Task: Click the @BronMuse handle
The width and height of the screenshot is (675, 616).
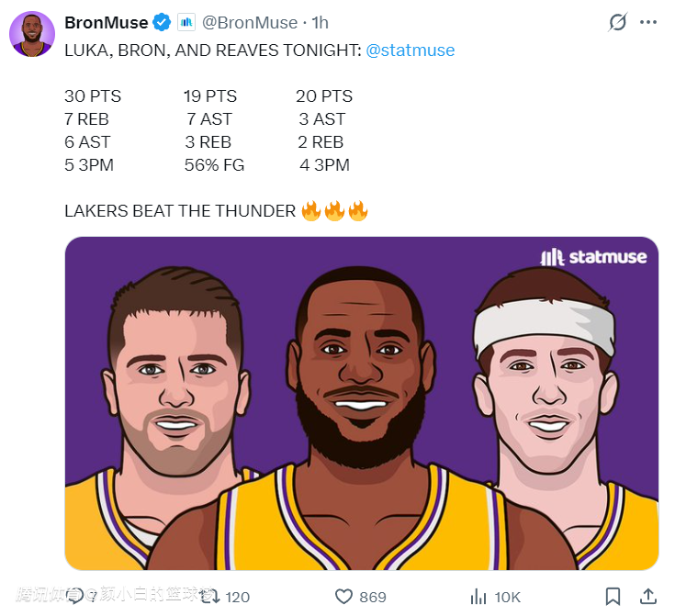Action: pyautogui.click(x=250, y=22)
